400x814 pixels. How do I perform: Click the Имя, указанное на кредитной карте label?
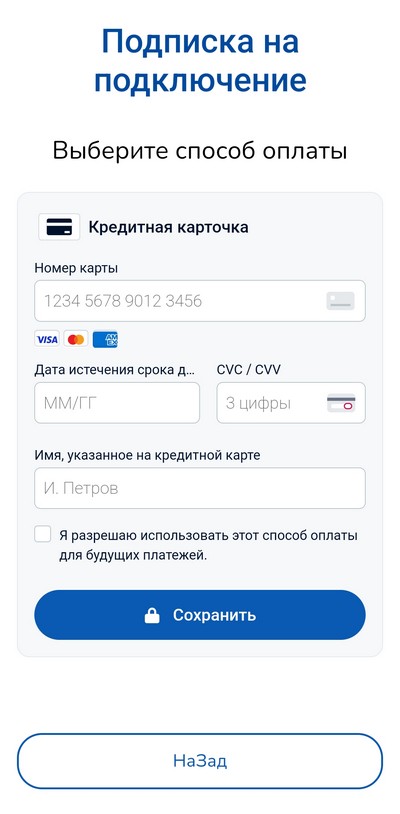(x=147, y=455)
